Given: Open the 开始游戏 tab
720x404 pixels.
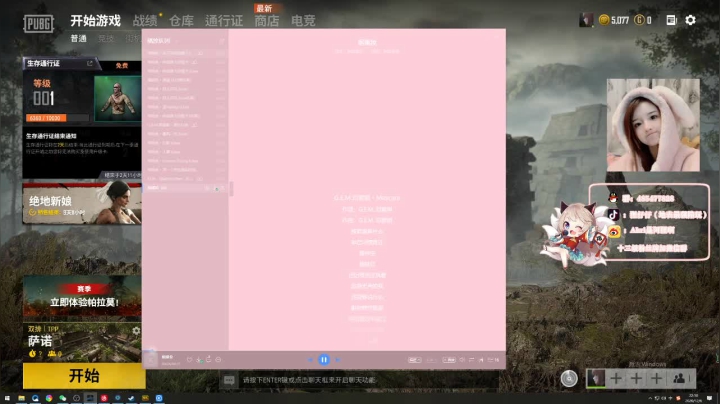Looking at the screenshot, I should (95, 21).
